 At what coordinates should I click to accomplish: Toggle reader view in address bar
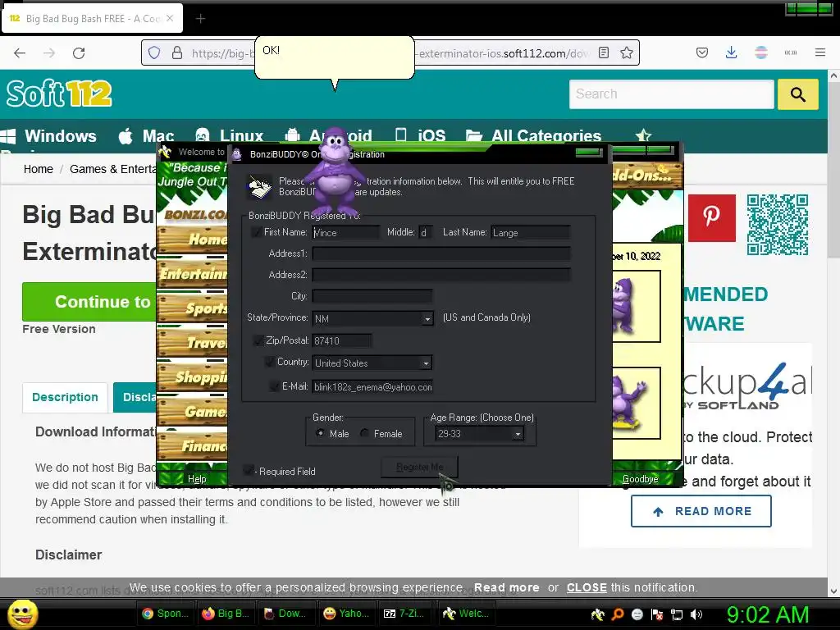pos(604,53)
